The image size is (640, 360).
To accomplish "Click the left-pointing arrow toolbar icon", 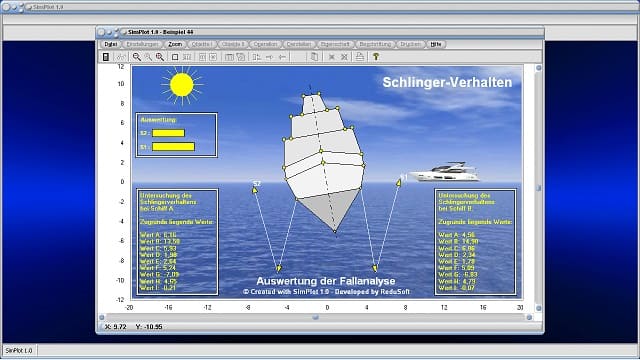I will [282, 57].
